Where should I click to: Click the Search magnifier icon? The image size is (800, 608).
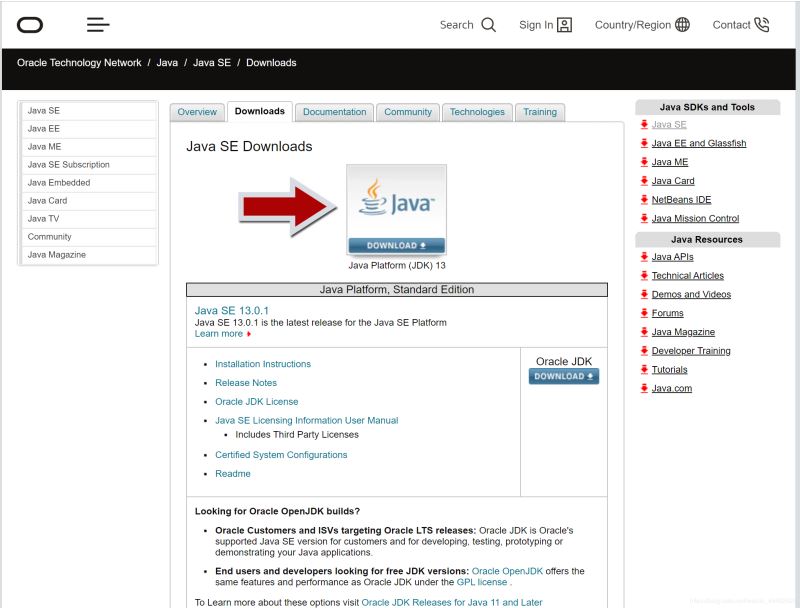[x=488, y=24]
